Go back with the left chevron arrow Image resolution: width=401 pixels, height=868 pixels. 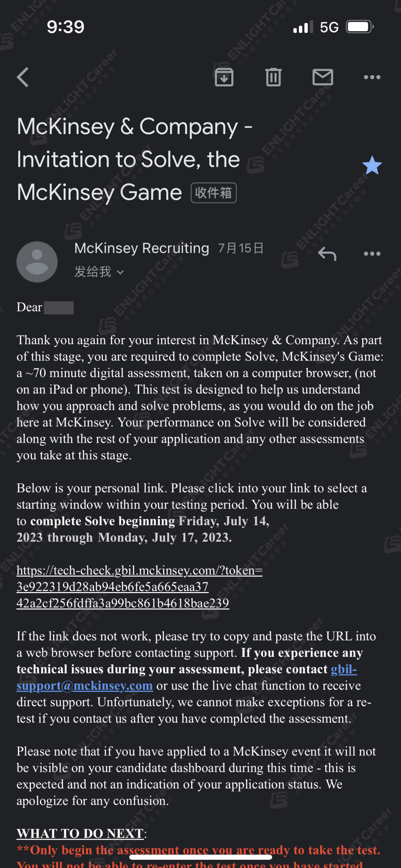click(23, 77)
